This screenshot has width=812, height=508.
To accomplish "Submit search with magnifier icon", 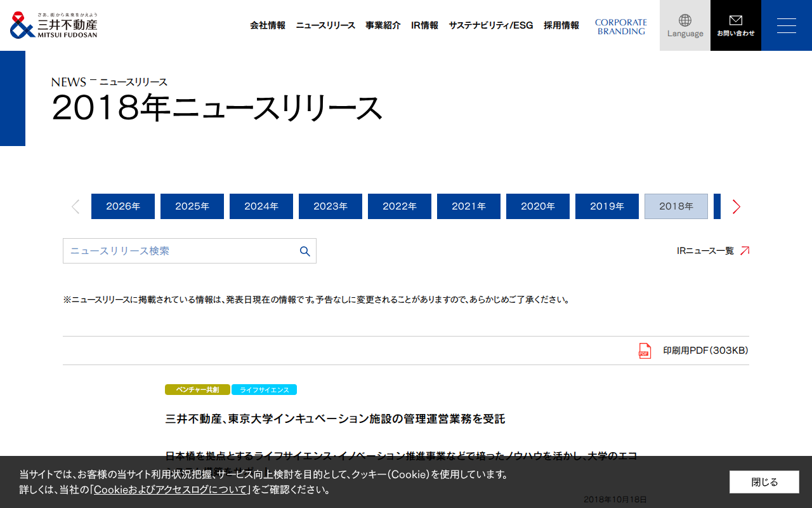I will 304,251.
